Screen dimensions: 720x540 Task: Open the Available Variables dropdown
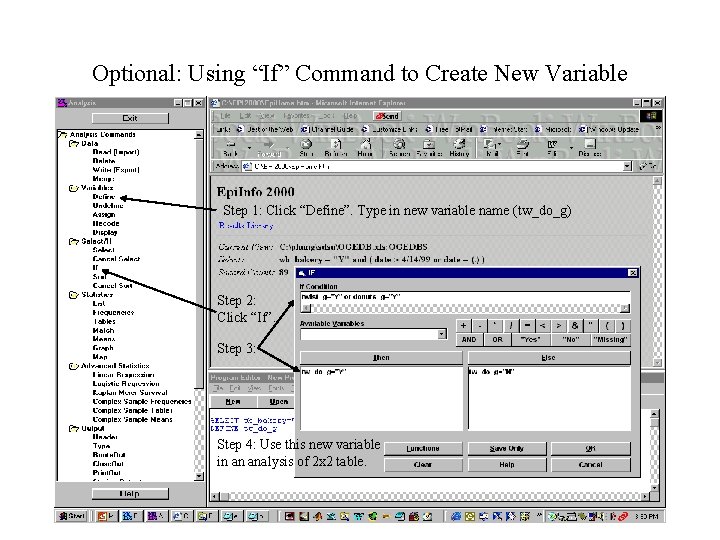[442, 334]
